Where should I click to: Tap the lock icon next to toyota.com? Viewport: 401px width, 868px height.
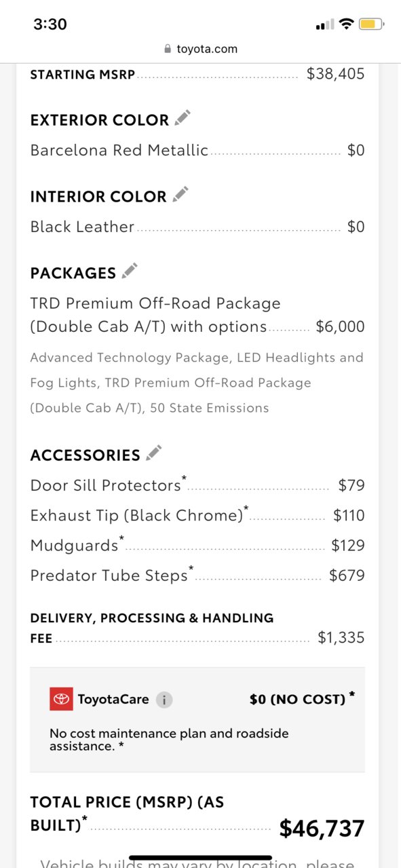[x=168, y=49]
